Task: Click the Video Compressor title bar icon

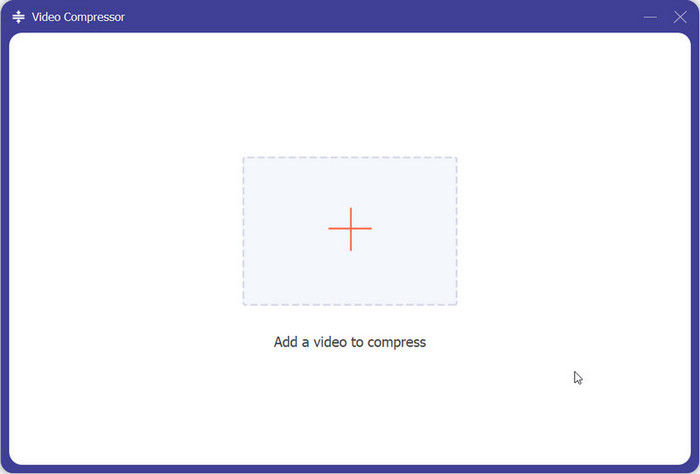Action: pyautogui.click(x=18, y=17)
